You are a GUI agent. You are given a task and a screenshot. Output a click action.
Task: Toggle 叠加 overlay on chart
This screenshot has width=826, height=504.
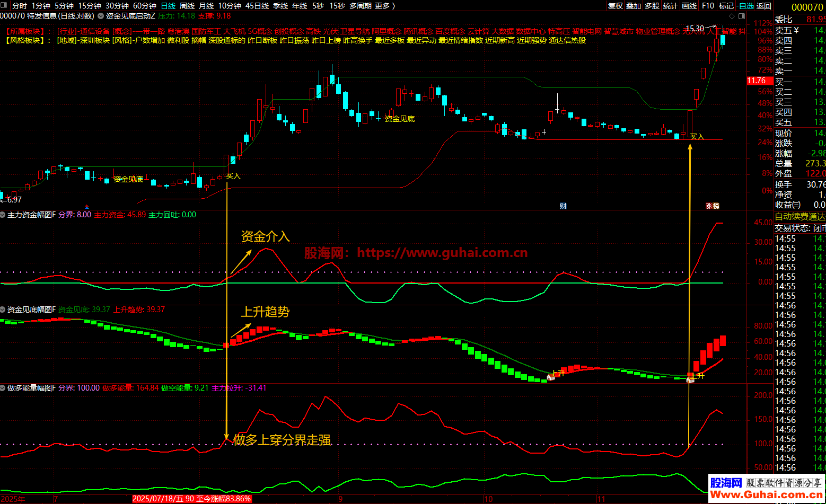click(634, 6)
